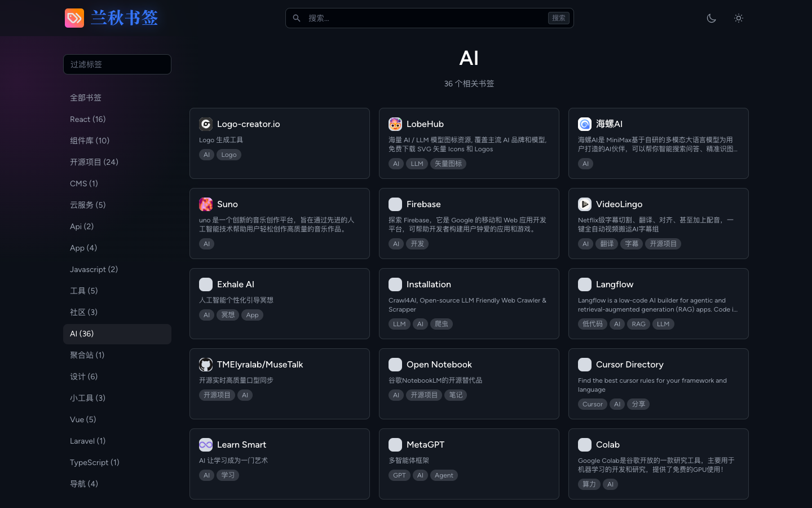Select Laravel (1) tag
Viewport: 812px width, 508px height.
pos(117,441)
